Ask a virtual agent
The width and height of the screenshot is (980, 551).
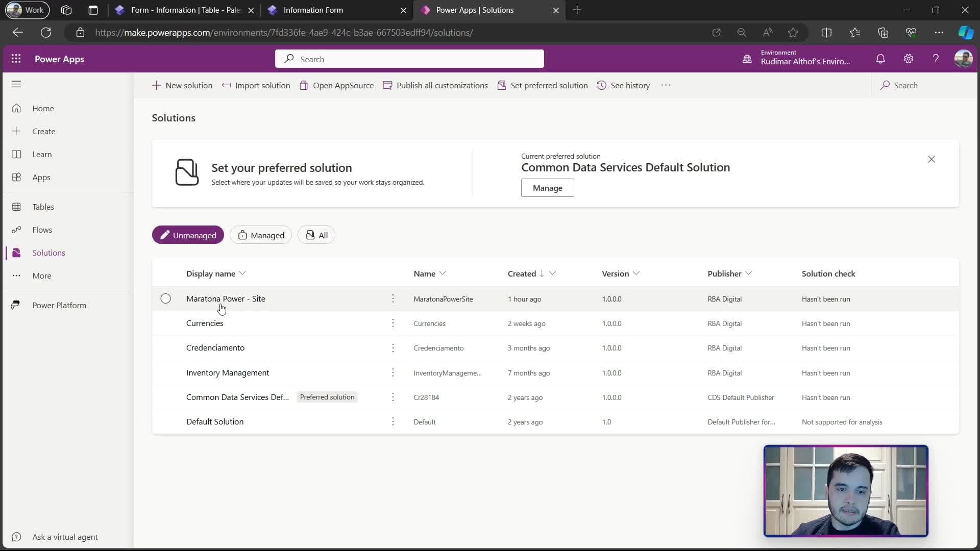65,537
